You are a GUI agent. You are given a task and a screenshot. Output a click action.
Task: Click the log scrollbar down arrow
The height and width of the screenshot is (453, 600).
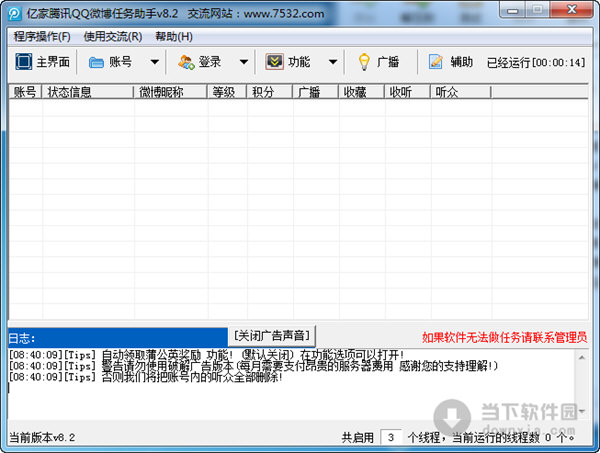pos(582,412)
